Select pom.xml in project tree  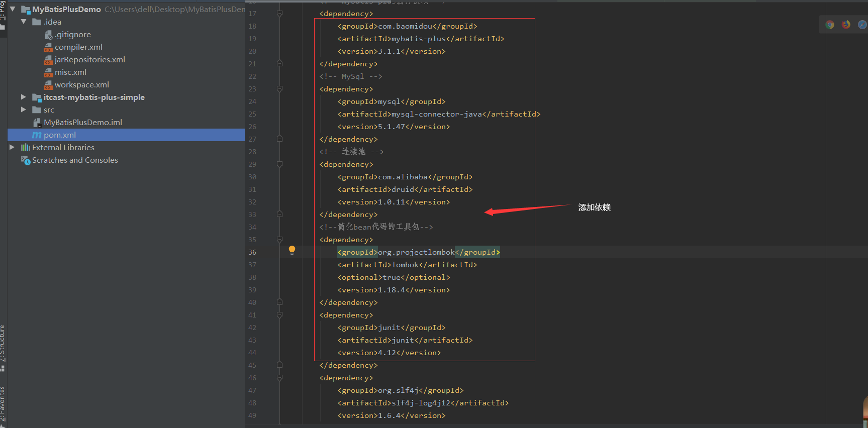click(x=60, y=135)
